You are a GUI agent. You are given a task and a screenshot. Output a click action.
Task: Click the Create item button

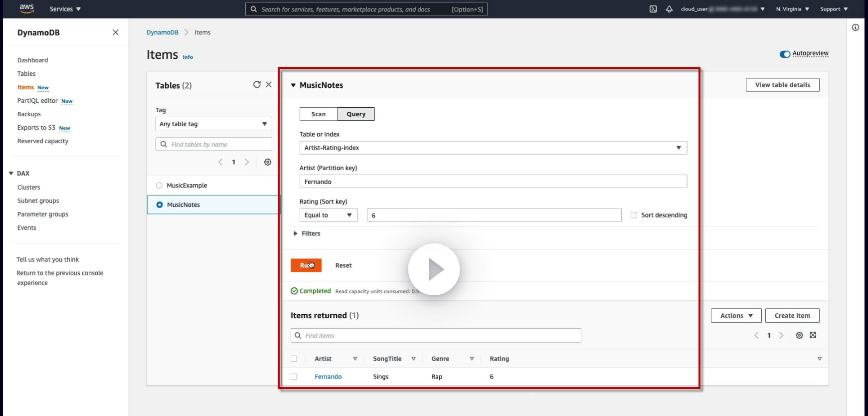792,316
